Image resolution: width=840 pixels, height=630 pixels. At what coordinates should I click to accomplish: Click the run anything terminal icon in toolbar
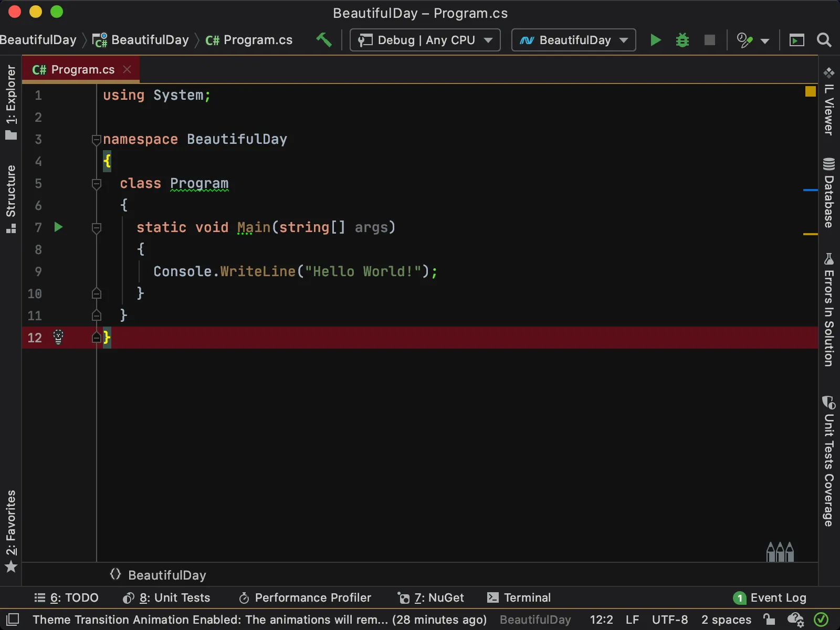(796, 40)
